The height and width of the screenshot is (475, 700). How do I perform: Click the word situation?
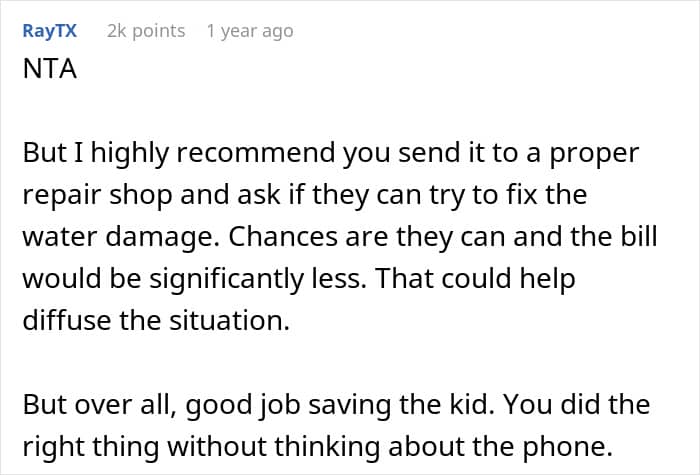pos(229,320)
